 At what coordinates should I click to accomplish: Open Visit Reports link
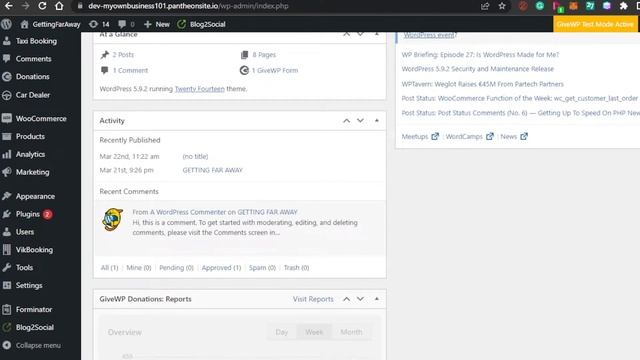[313, 299]
